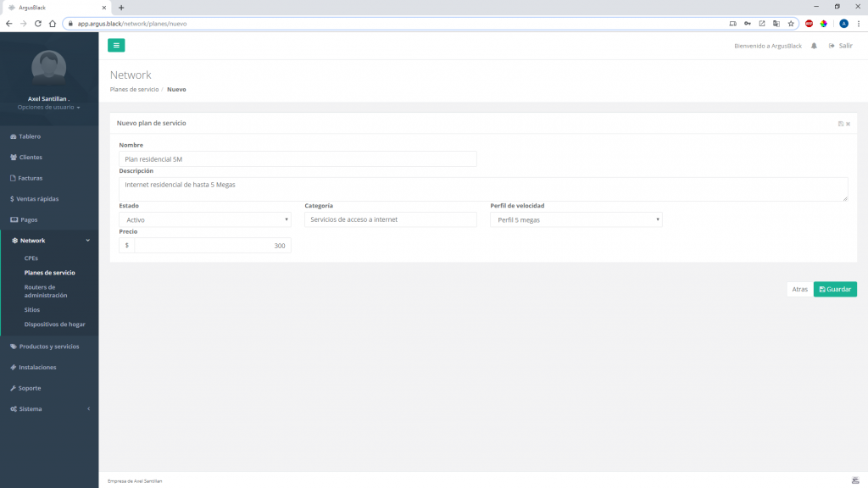Focus the Precio amount field
868x488 pixels.
(213, 246)
